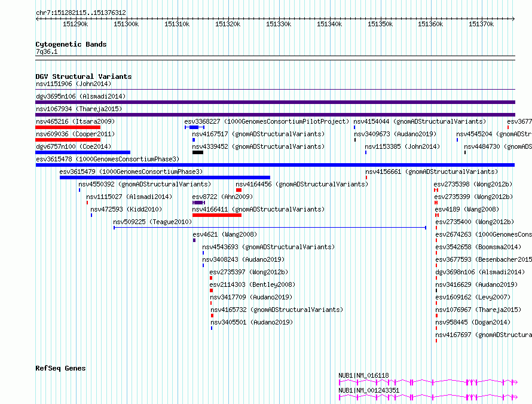Viewport: 532px width, 404px height.
Task: Click the esv2735397 (Wong2012b) label
Action: 249,272
